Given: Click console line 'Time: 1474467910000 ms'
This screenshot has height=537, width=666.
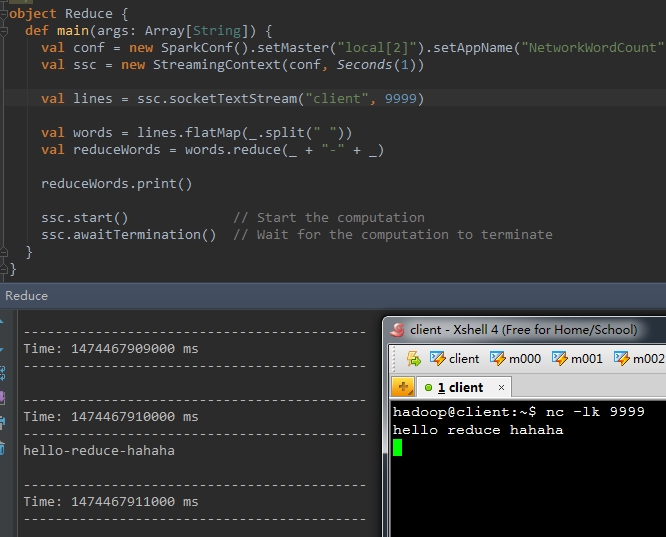Looking at the screenshot, I should 110,417.
